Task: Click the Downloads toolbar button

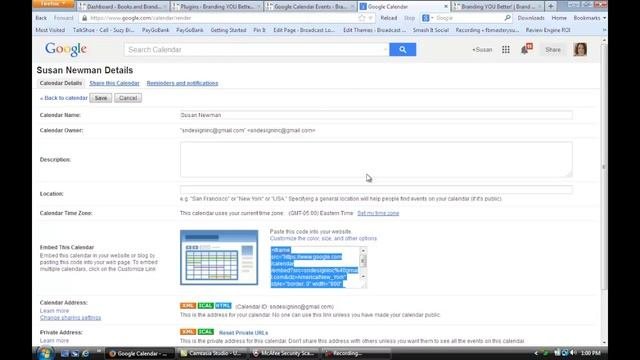Action: (x=531, y=18)
